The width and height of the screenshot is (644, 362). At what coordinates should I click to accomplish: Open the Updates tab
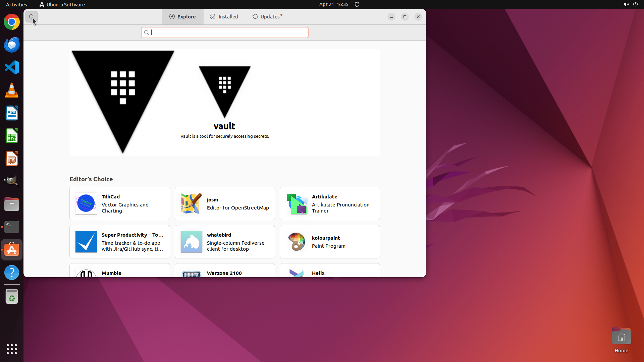[x=267, y=17]
